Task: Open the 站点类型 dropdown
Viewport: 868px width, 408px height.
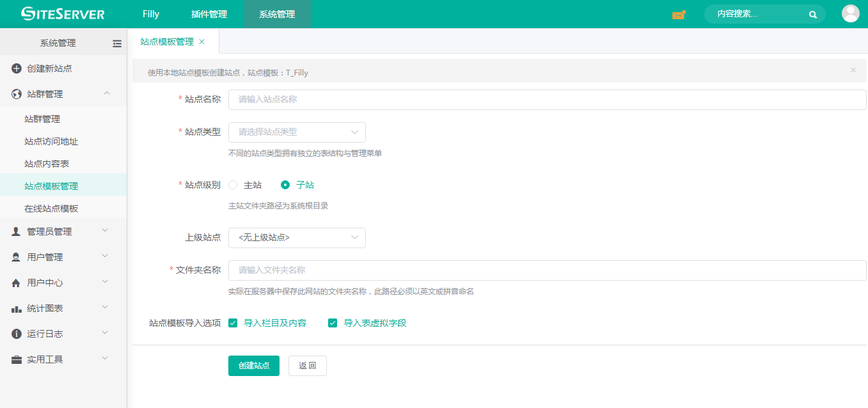Action: (x=297, y=132)
